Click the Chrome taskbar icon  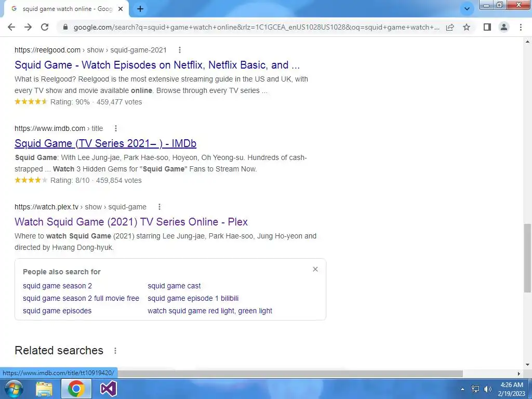pyautogui.click(x=76, y=389)
